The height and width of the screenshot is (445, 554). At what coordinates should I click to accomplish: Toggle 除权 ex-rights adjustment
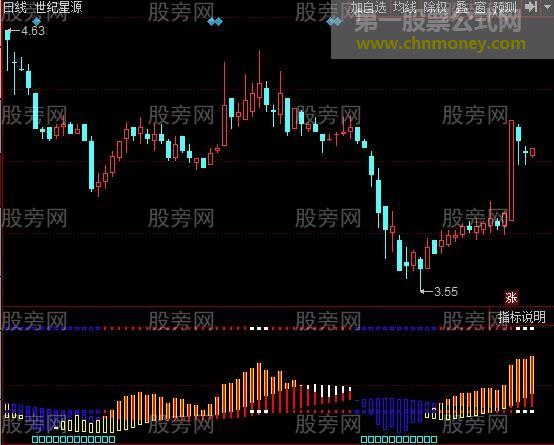coord(435,7)
